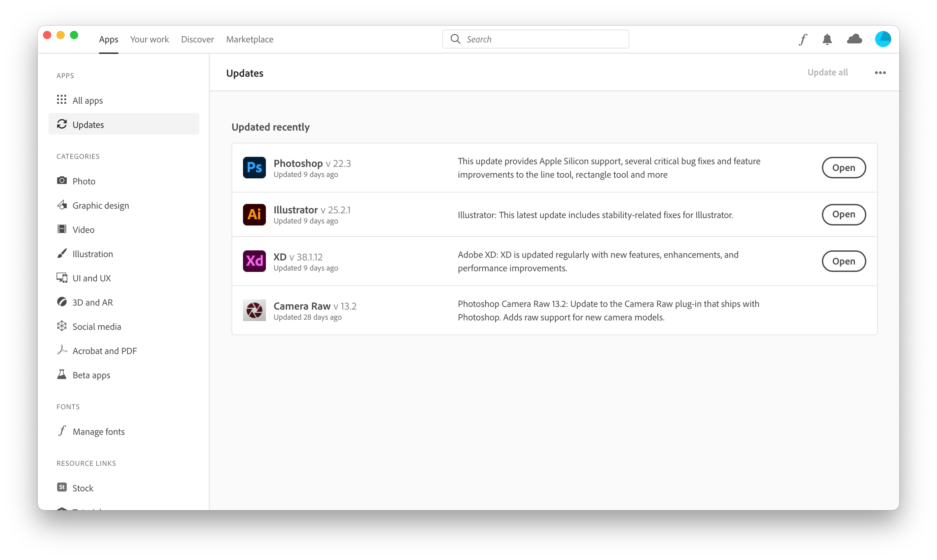Open Photoshop with its Open button
Image resolution: width=937 pixels, height=560 pixels.
843,168
